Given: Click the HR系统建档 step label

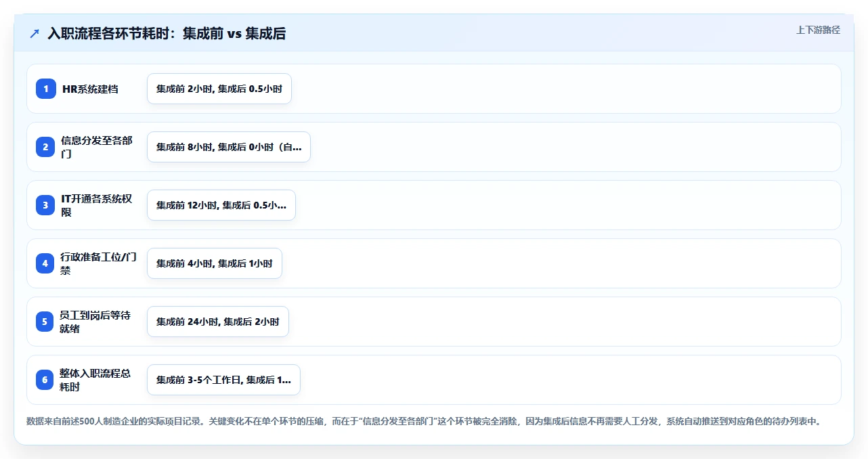Looking at the screenshot, I should point(90,89).
